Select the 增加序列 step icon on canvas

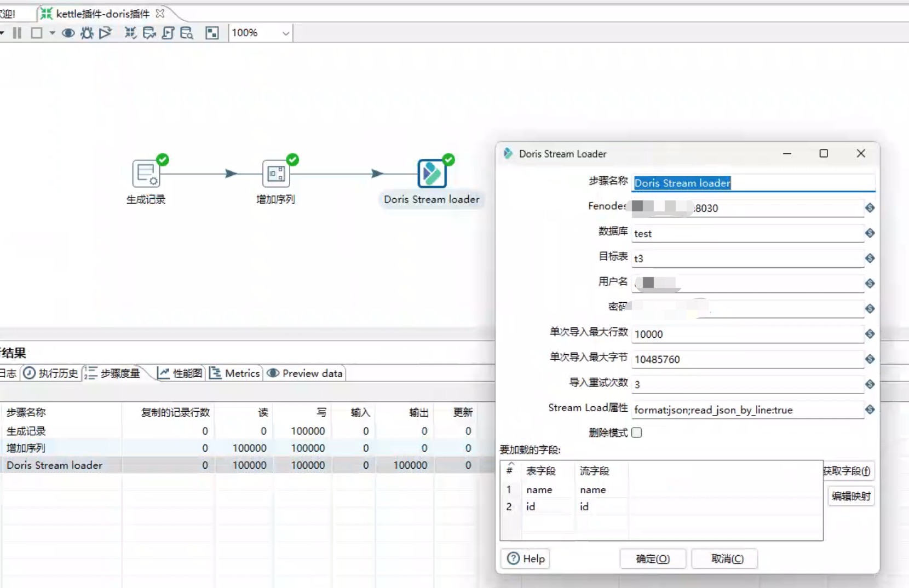point(276,174)
